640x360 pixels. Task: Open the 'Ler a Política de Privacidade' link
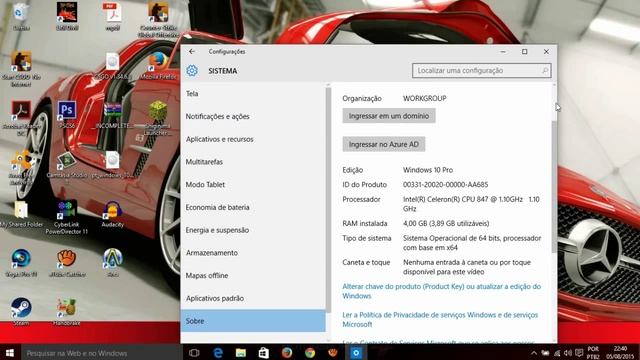pyautogui.click(x=440, y=320)
